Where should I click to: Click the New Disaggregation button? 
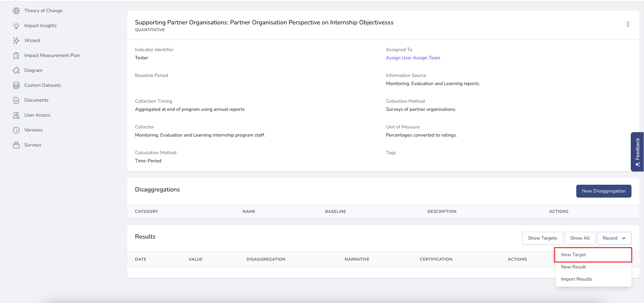pos(604,191)
